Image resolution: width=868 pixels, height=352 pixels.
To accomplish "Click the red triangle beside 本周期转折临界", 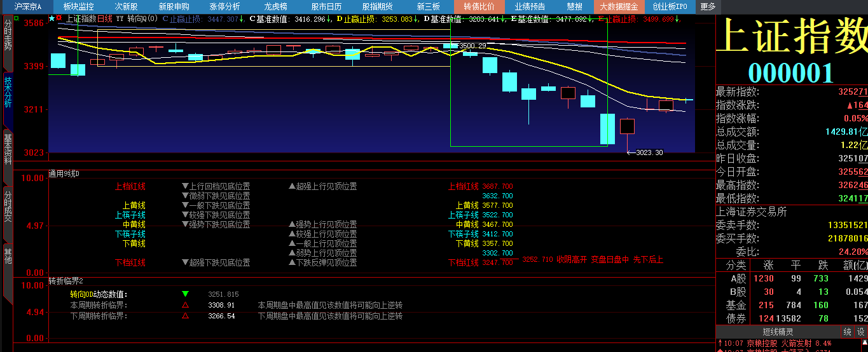I will pyautogui.click(x=186, y=305).
